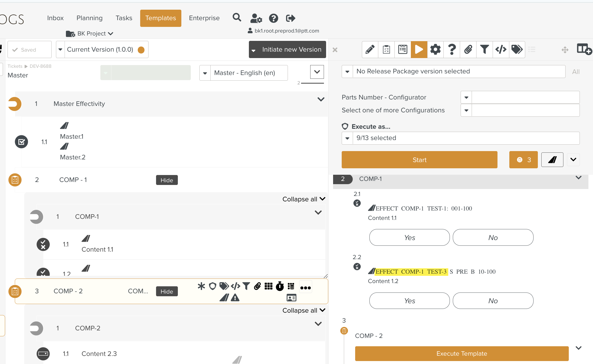Click the stopwatch timer icon on COMP - 2 row

[280, 286]
